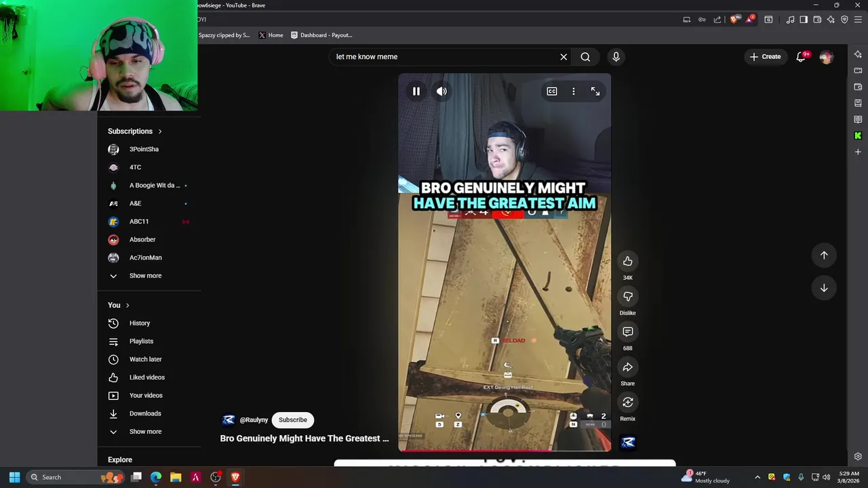The width and height of the screenshot is (868, 488).
Task: Open Brave Rewards triangle icon
Action: point(750,20)
